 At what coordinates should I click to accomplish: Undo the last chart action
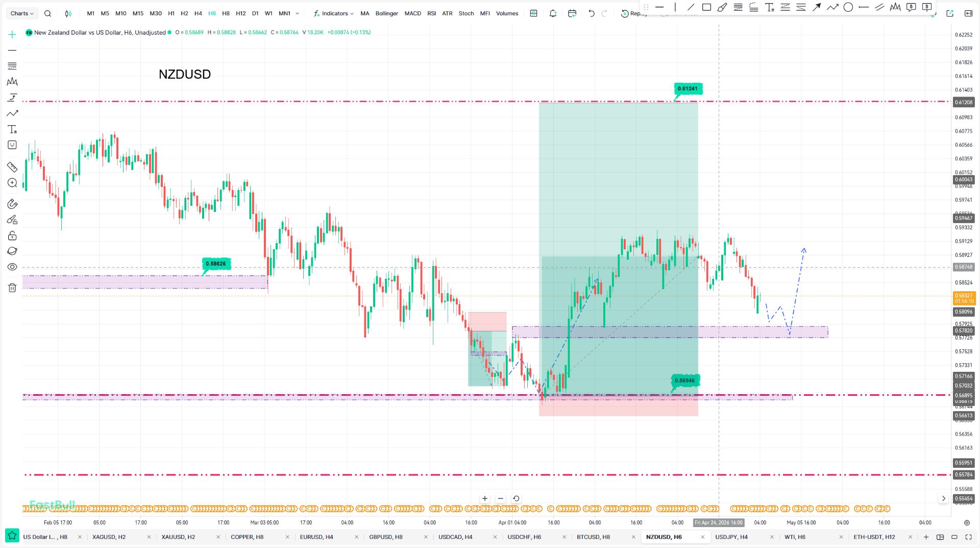click(591, 14)
